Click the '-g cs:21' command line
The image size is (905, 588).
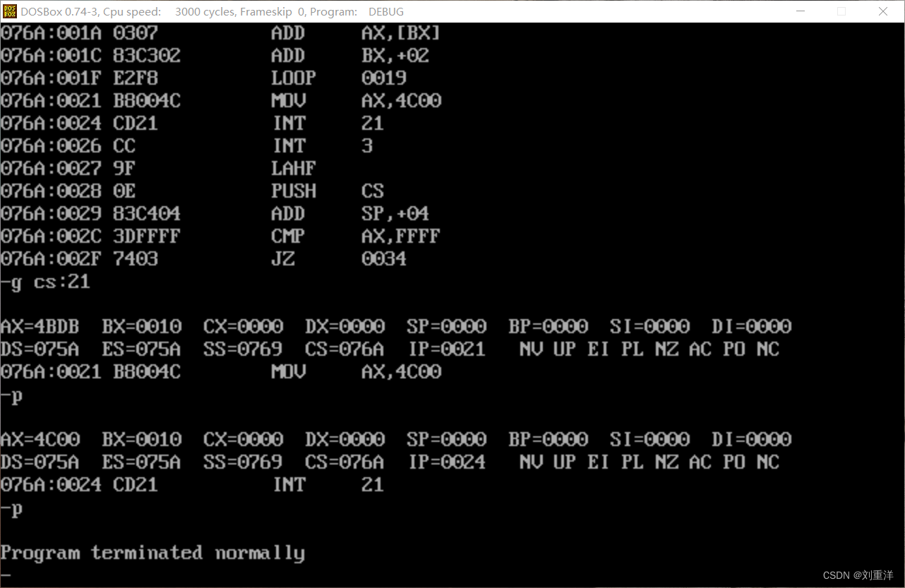point(45,282)
